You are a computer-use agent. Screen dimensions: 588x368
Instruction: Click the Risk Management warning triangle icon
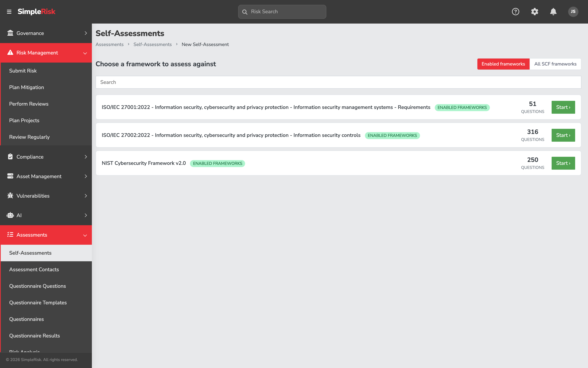tap(10, 53)
